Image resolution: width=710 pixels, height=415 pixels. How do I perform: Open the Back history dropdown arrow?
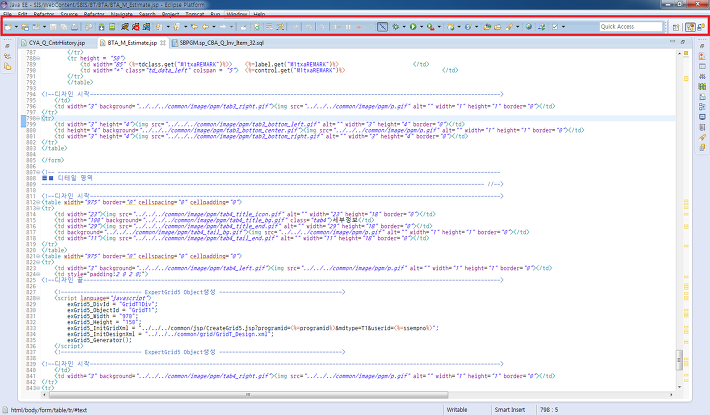tap(214, 27)
